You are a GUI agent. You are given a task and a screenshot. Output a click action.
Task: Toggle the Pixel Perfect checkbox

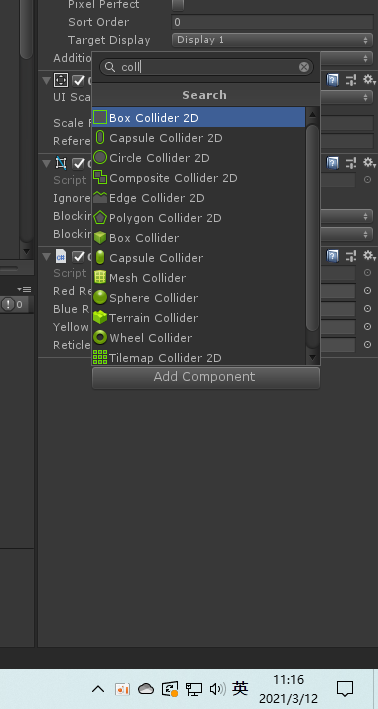click(178, 5)
